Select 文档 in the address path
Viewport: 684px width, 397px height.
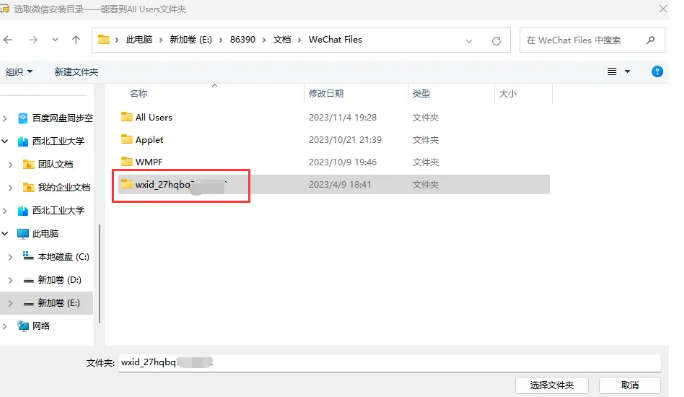click(x=282, y=40)
